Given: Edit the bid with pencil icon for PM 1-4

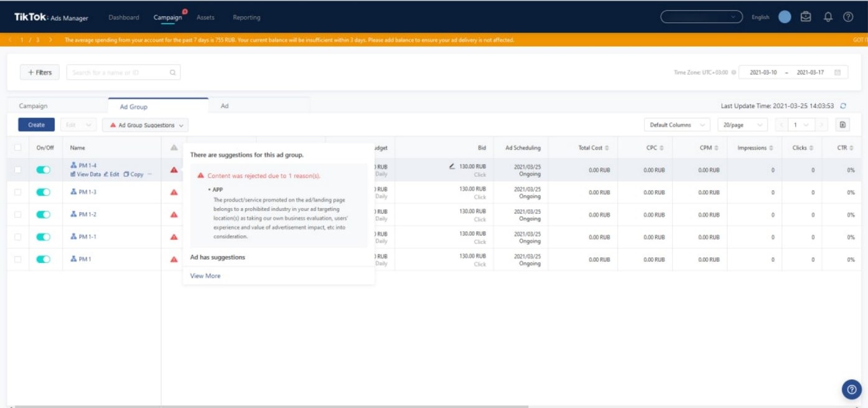Looking at the screenshot, I should (x=452, y=166).
